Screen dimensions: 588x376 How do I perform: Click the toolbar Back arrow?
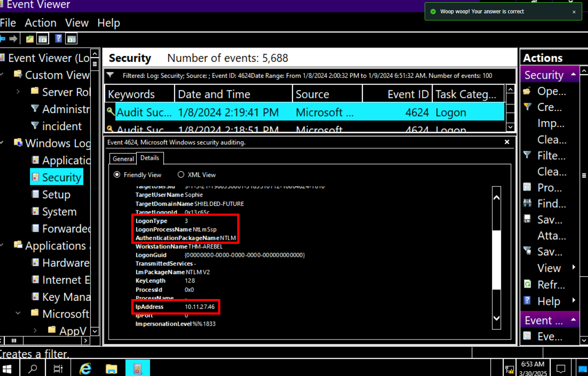click(x=3, y=39)
